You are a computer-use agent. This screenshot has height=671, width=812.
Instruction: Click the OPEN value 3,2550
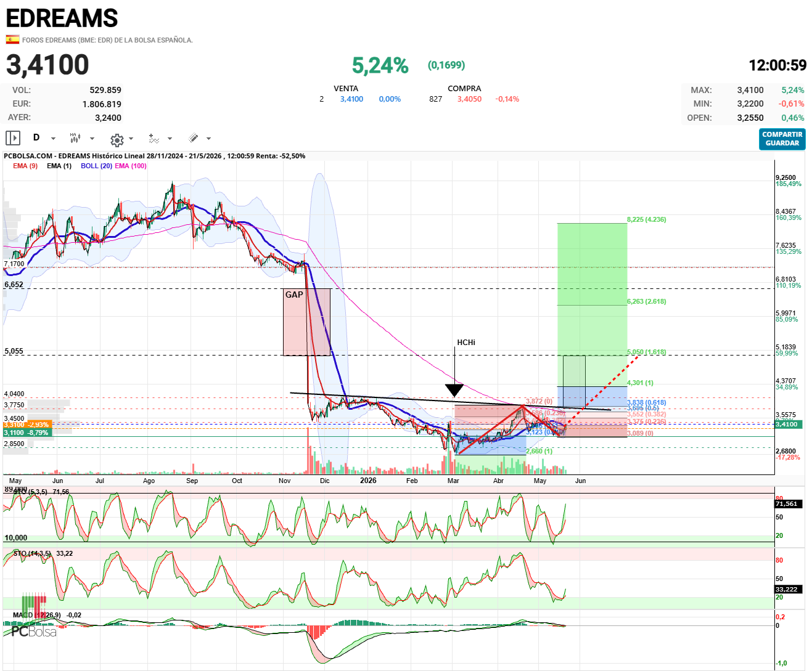[x=750, y=118]
